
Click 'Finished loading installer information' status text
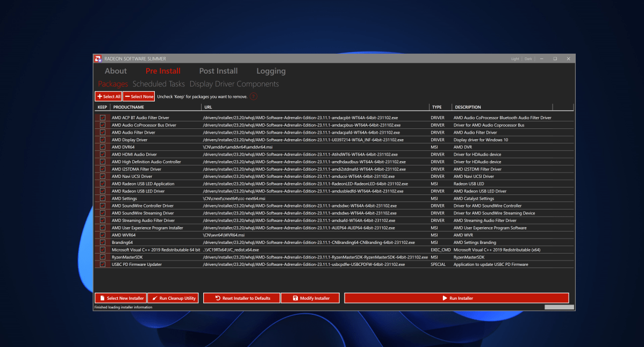[123, 307]
